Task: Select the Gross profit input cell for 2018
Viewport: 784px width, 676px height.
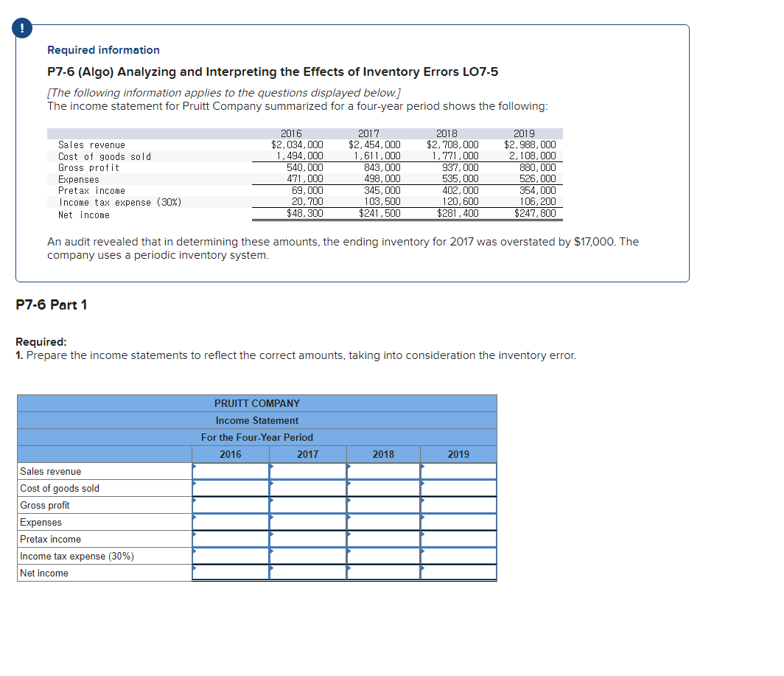Action: click(383, 505)
